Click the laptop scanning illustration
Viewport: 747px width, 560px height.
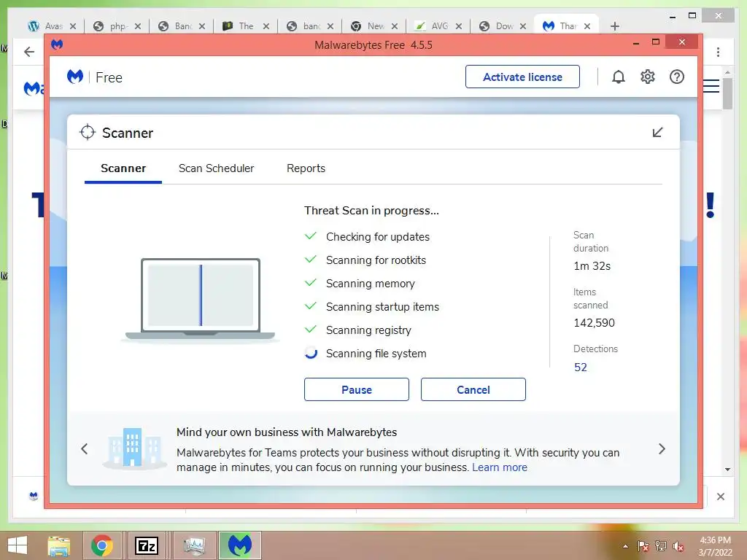pos(200,299)
